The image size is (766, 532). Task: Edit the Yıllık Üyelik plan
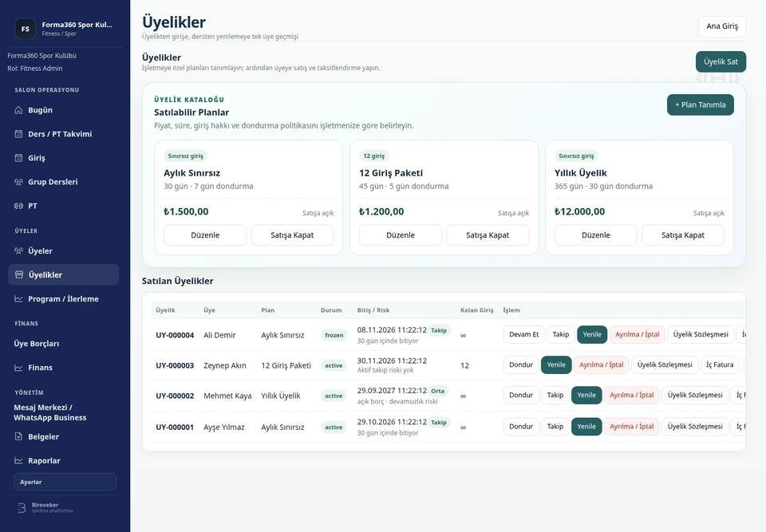596,235
